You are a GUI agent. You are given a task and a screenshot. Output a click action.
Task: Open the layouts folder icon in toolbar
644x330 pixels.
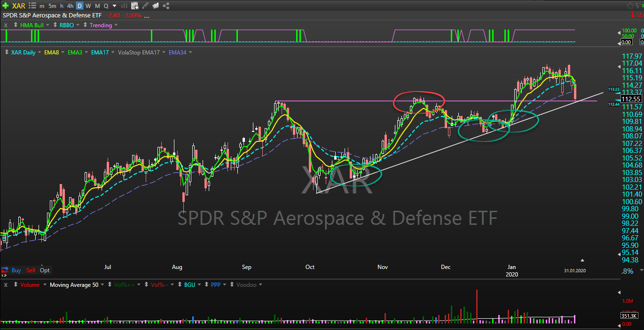point(156,6)
